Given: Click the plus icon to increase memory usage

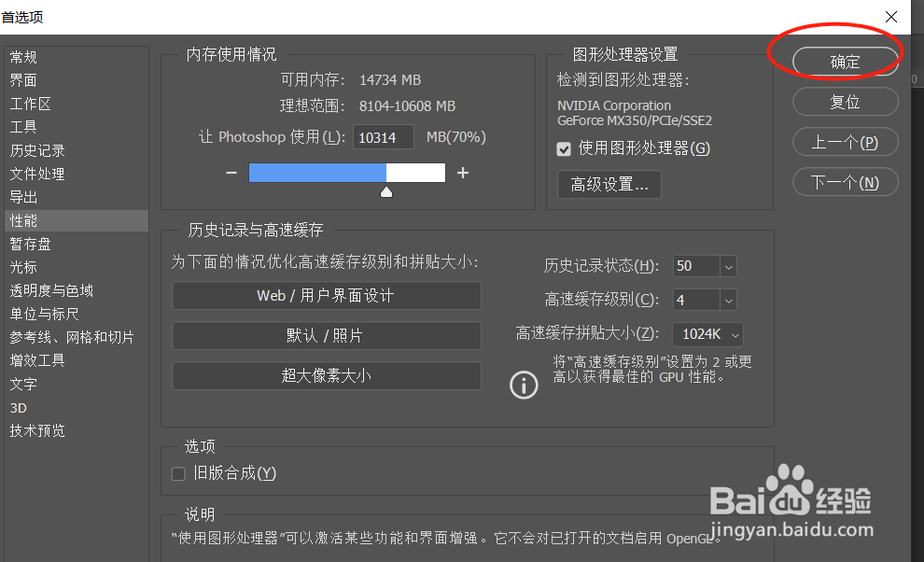Looking at the screenshot, I should 463,173.
